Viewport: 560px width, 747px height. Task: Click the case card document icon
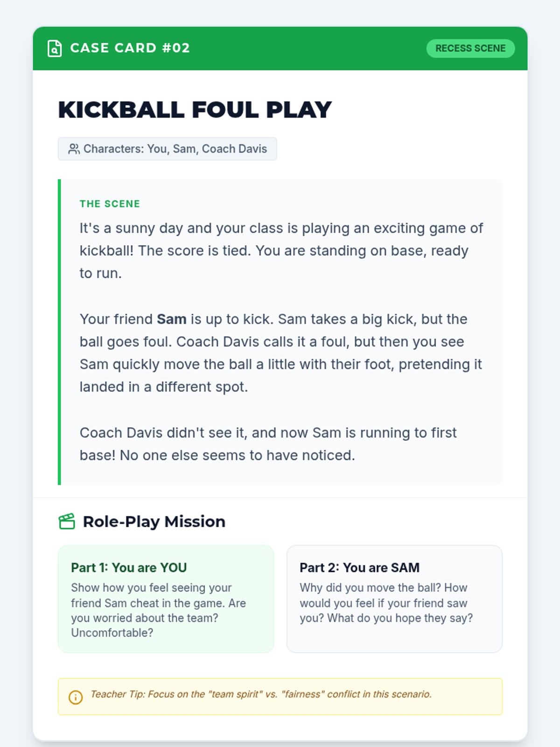click(x=55, y=49)
